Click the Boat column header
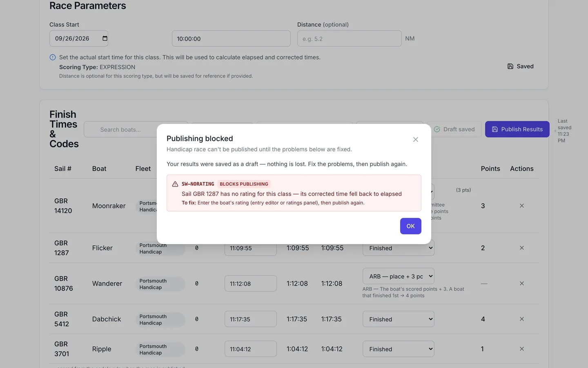 [99, 168]
